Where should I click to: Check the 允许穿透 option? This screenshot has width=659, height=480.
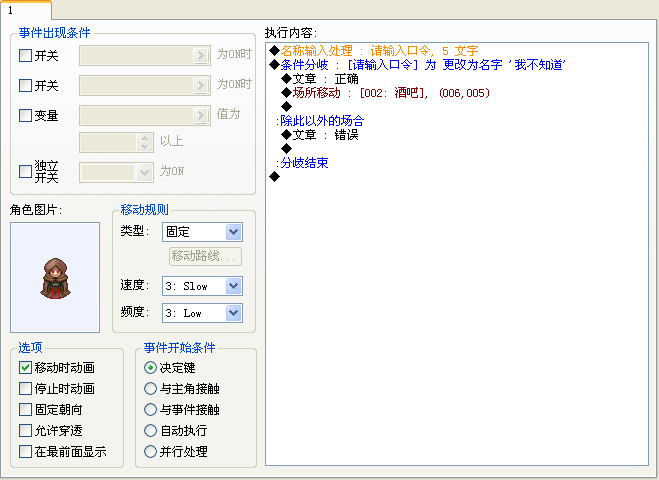[25, 430]
